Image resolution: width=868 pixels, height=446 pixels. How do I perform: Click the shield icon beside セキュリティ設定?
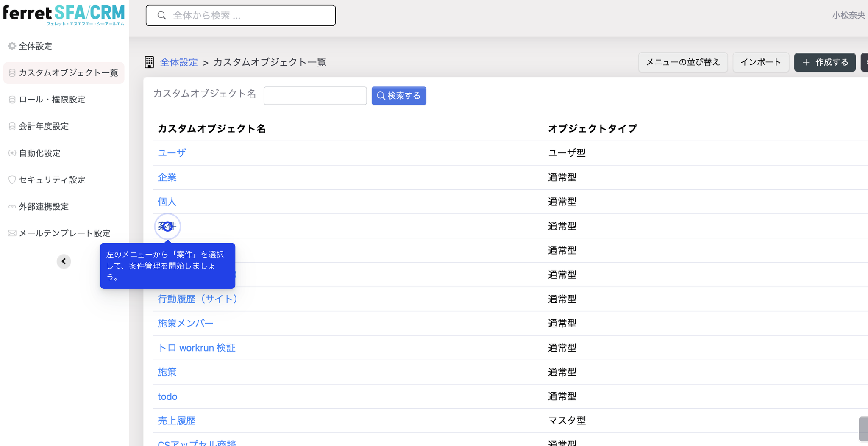12,180
